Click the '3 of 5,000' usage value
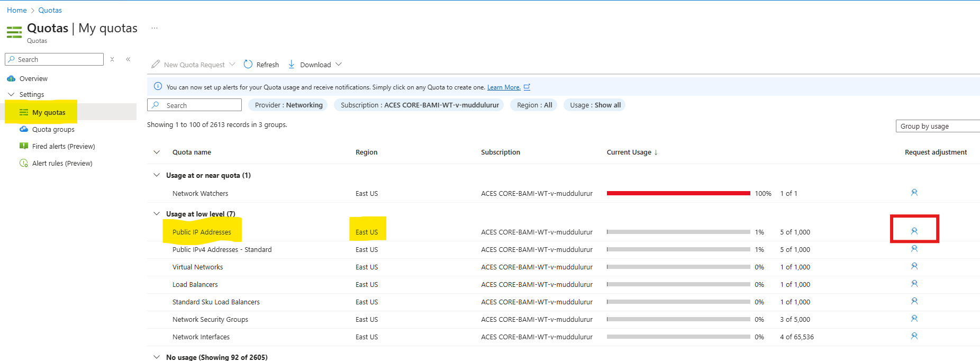Image resolution: width=980 pixels, height=361 pixels. (795, 319)
